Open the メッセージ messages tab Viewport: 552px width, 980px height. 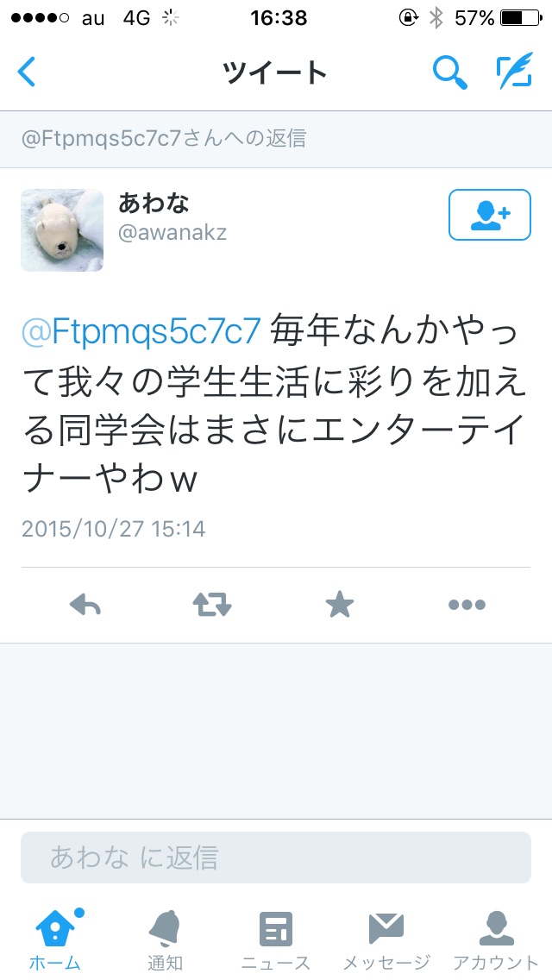386,939
